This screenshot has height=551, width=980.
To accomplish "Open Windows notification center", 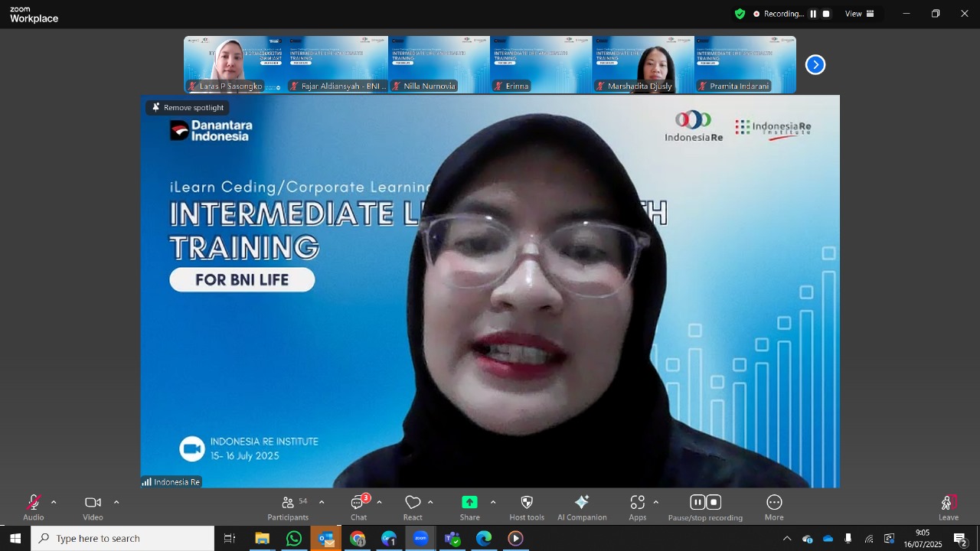I will [x=962, y=539].
